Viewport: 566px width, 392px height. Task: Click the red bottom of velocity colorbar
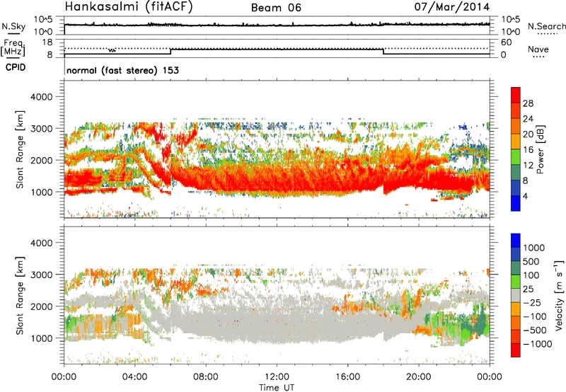[x=516, y=350]
